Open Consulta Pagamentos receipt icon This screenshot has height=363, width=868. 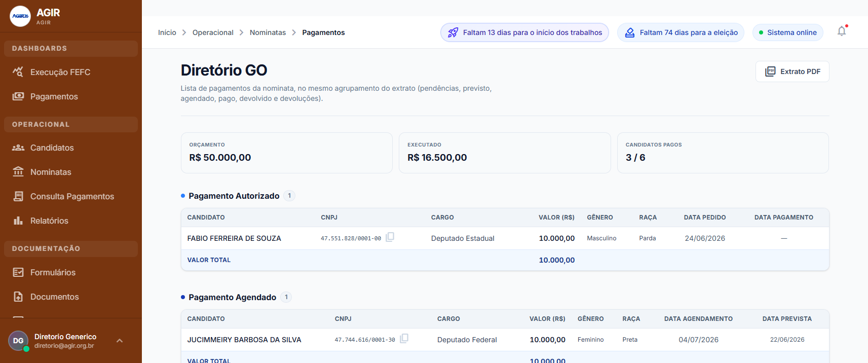[x=18, y=196]
